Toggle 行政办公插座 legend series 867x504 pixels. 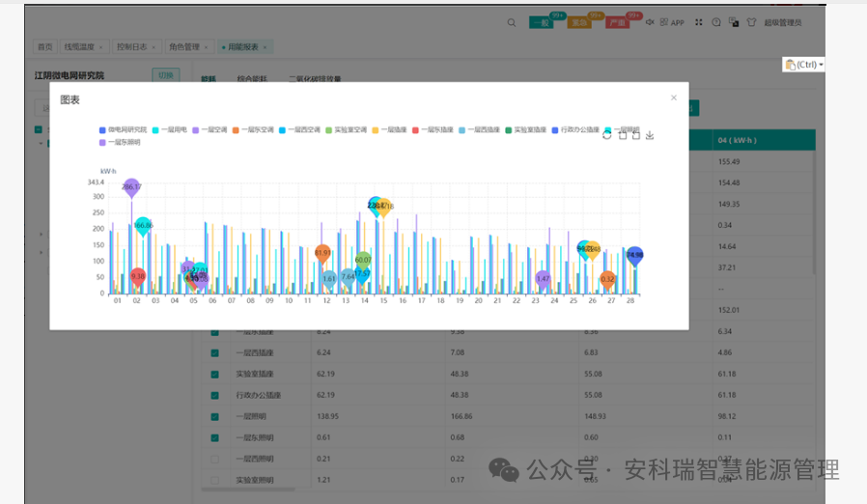575,130
